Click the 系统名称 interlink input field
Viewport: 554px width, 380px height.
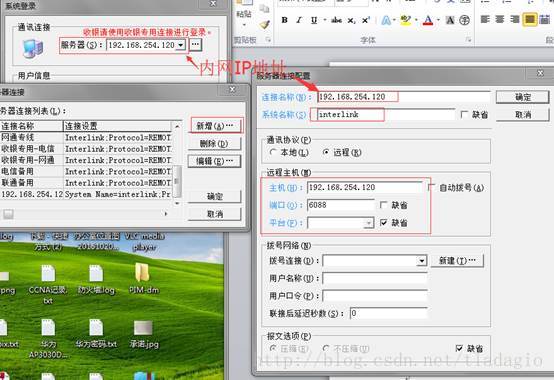[385, 114]
